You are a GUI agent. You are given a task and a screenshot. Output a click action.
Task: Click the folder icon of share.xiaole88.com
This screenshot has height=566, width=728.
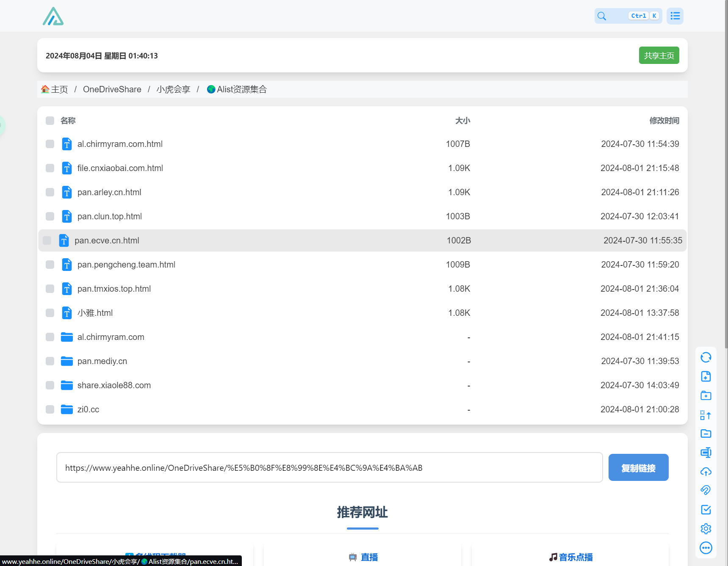(67, 385)
